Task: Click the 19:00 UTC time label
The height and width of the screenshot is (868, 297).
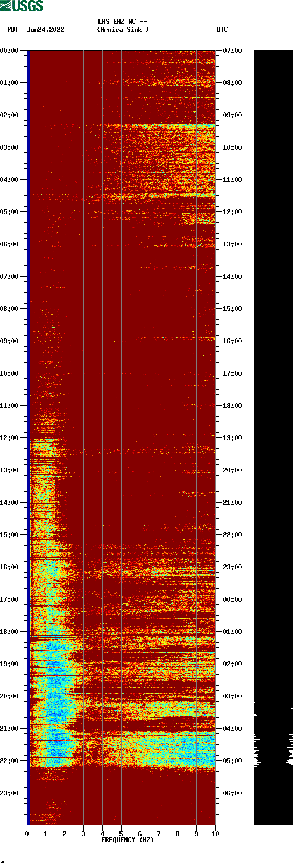Action: (x=232, y=437)
